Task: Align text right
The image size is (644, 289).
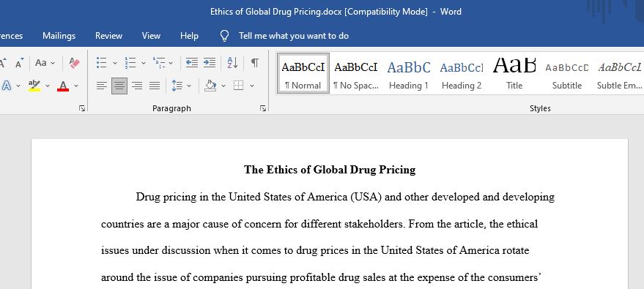Action: [137, 86]
